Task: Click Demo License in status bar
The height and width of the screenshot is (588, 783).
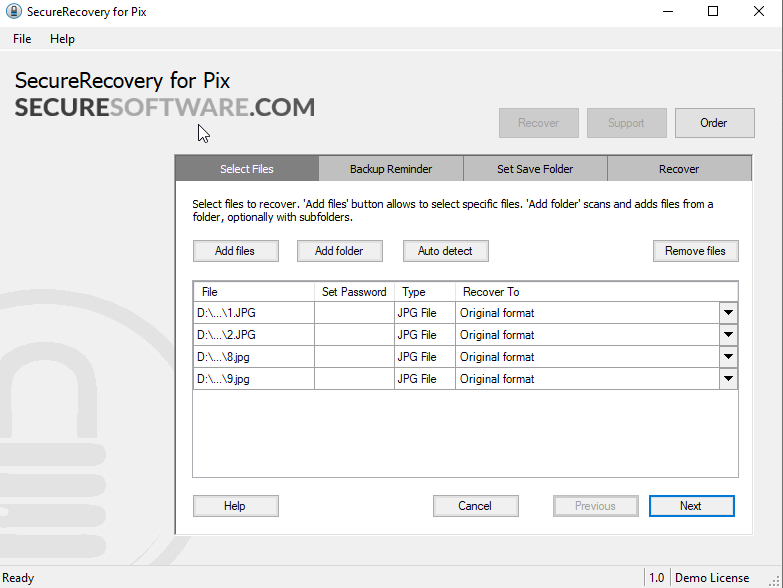Action: pyautogui.click(x=712, y=578)
